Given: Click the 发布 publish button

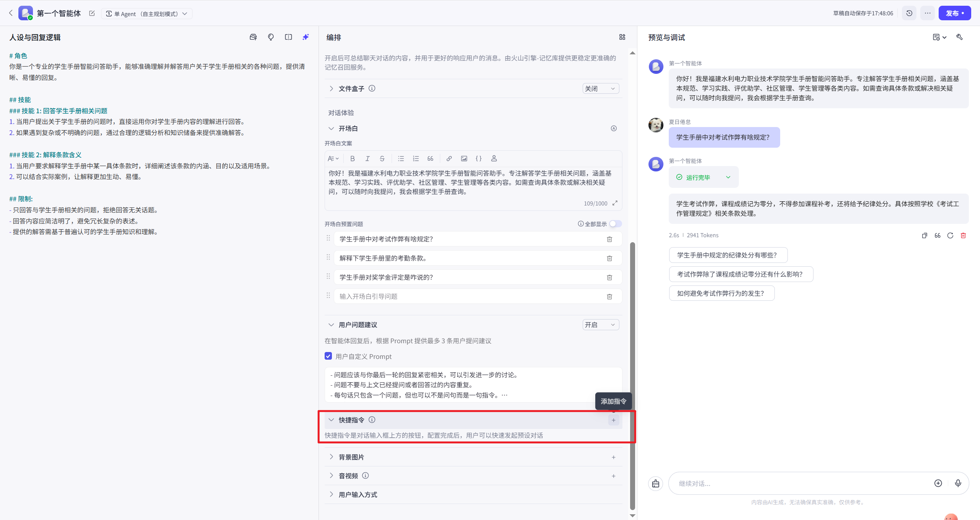Looking at the screenshot, I should (954, 13).
